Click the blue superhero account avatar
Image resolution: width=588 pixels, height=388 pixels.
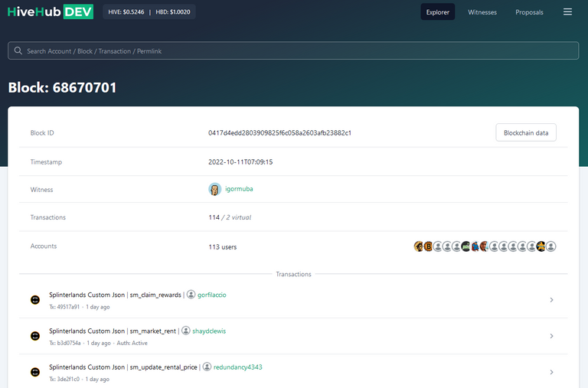pos(475,246)
